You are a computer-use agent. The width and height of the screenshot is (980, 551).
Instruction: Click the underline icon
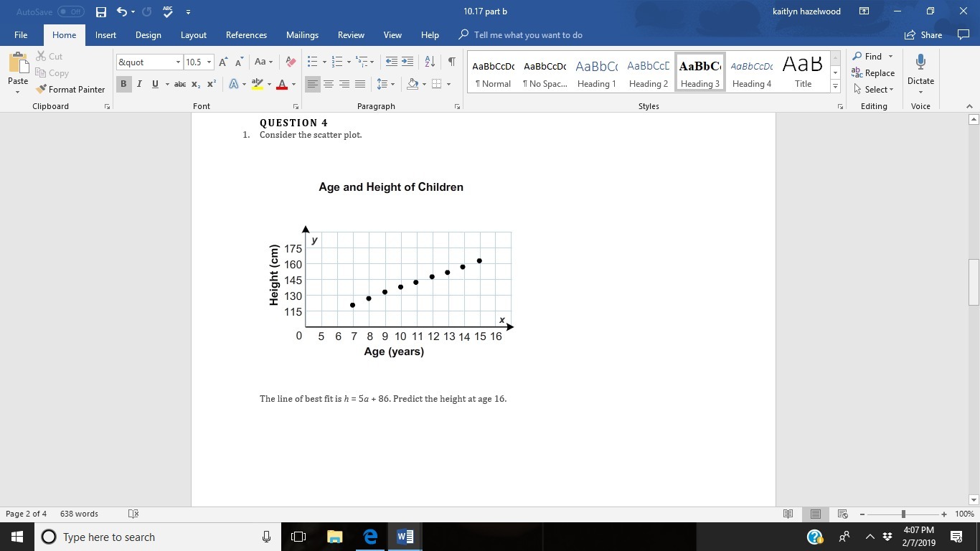click(155, 84)
